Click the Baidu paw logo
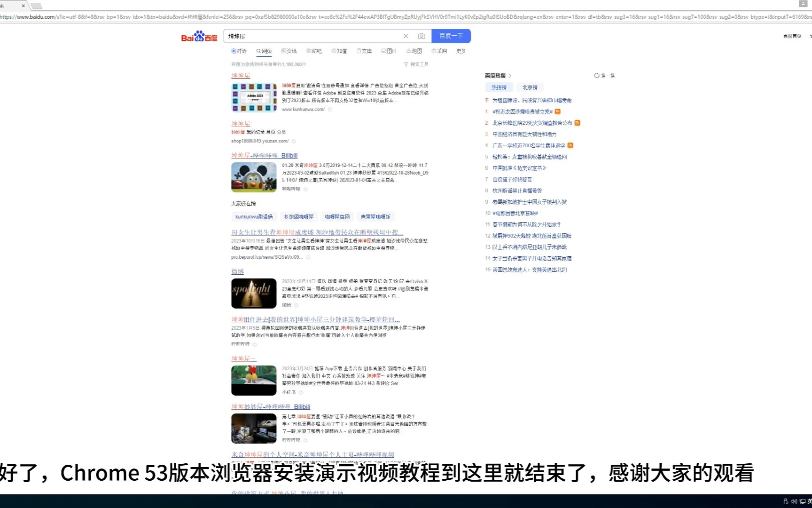 pos(199,36)
